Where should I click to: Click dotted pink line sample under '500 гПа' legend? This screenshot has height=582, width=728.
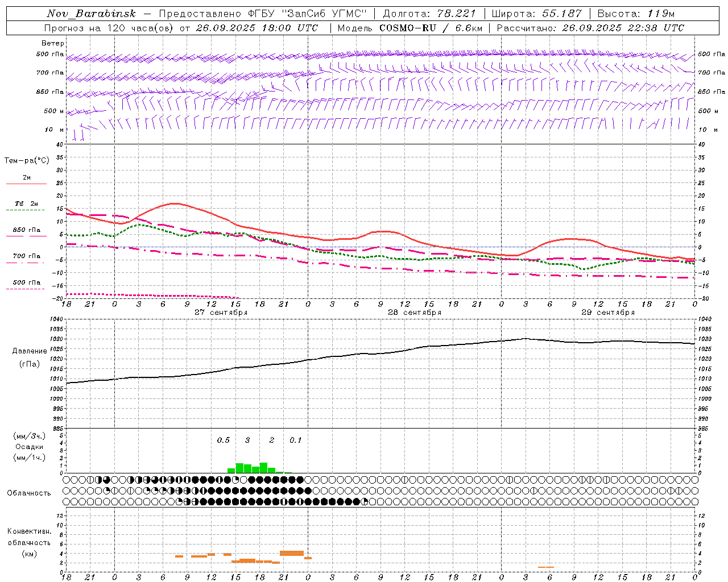[25, 289]
